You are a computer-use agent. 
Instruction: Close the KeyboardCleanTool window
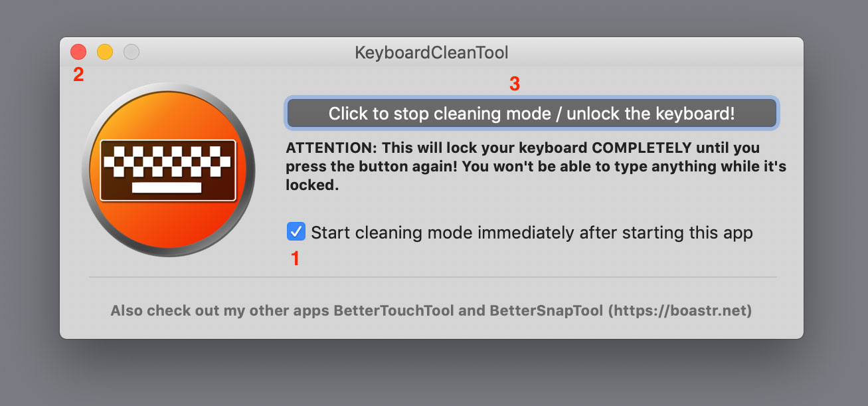coord(78,52)
